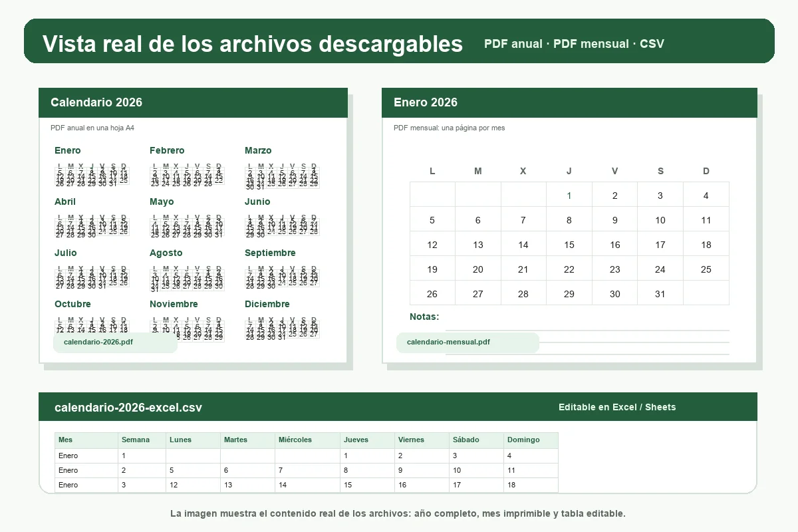
Task: Click the "Vista real de los archivos descargables" title
Action: 253,44
